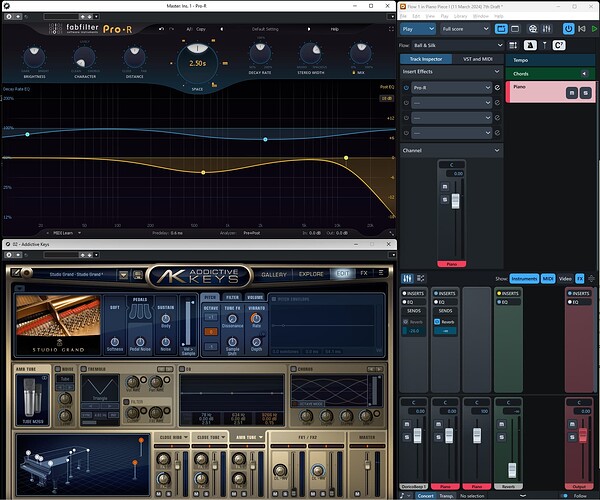600x500 pixels.
Task: Toggle the Dorico playback activation power button
Action: (x=568, y=29)
